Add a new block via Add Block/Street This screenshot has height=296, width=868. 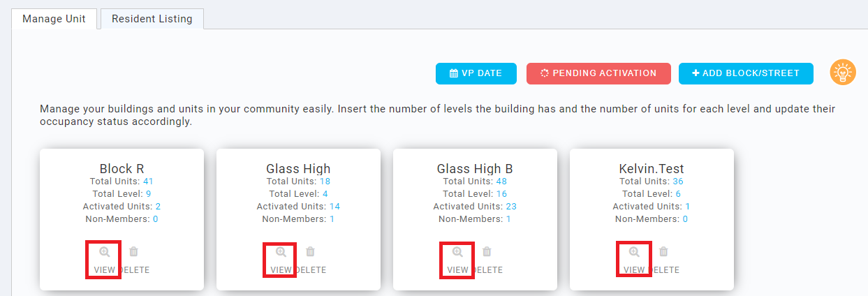(746, 73)
